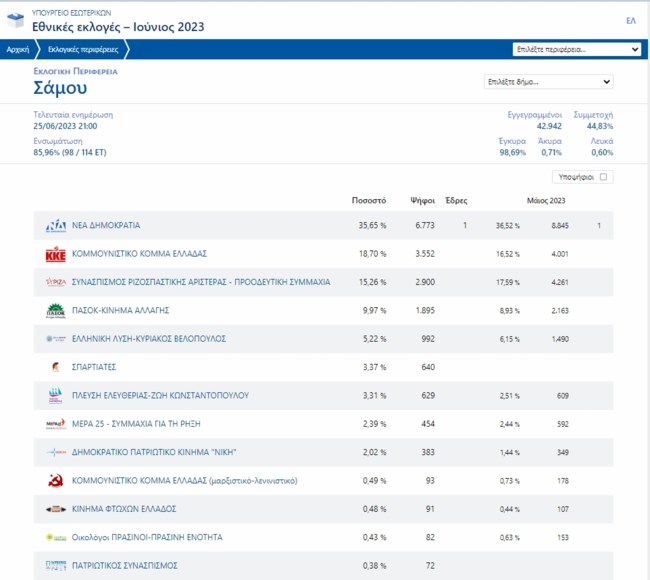Viewport: 650px width, 580px height.
Task: Click the 6.773 votes value
Action: pyautogui.click(x=425, y=226)
